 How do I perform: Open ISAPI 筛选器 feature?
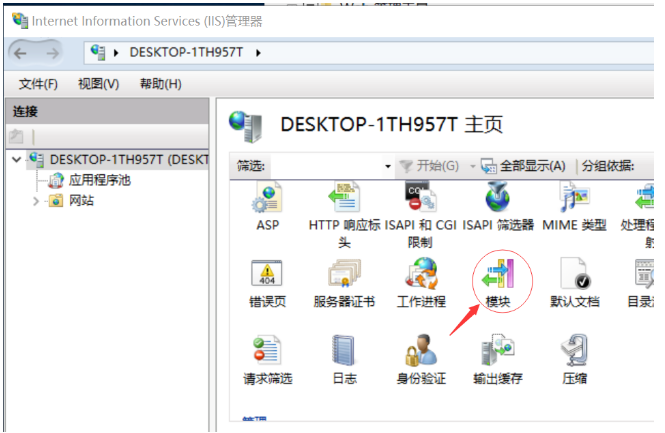click(497, 198)
